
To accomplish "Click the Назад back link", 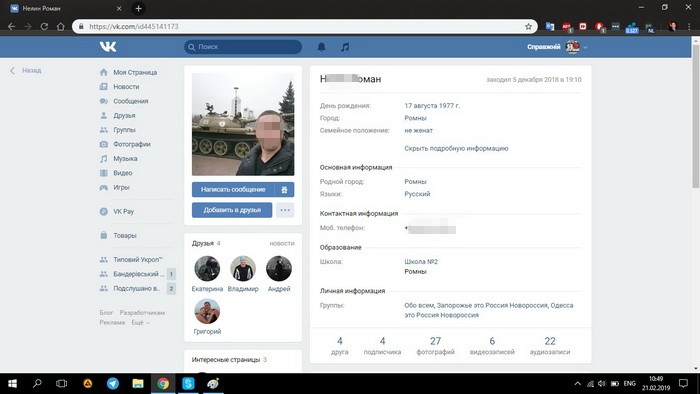I will (x=31, y=71).
